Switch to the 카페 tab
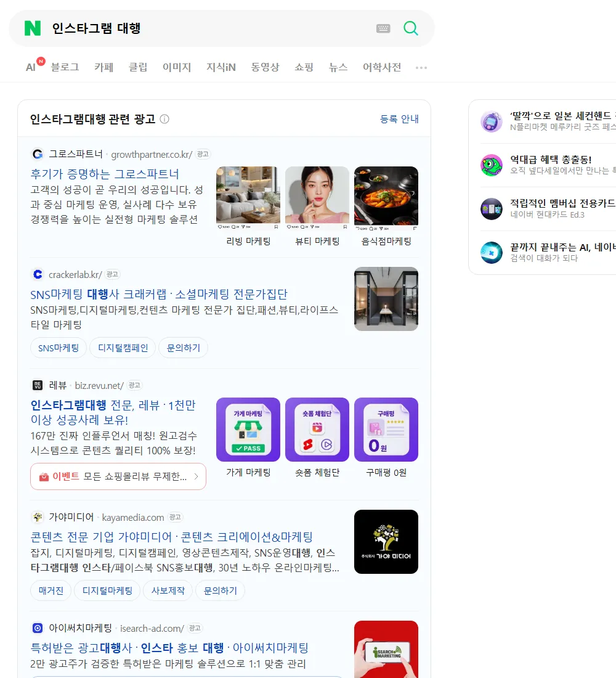Image resolution: width=616 pixels, height=678 pixels. (103, 67)
